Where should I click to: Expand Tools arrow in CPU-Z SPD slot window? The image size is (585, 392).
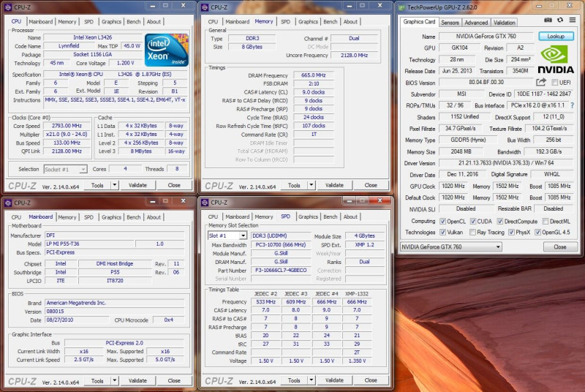click(x=312, y=380)
